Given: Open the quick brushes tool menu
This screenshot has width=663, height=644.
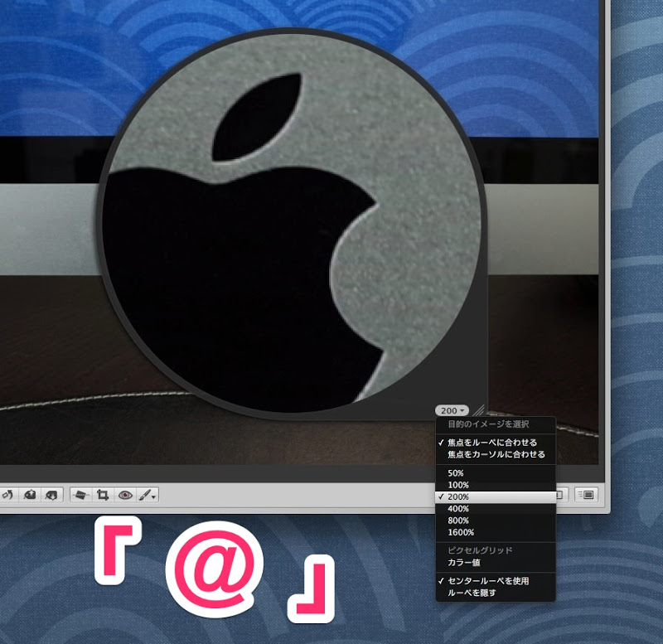Looking at the screenshot, I should (148, 494).
